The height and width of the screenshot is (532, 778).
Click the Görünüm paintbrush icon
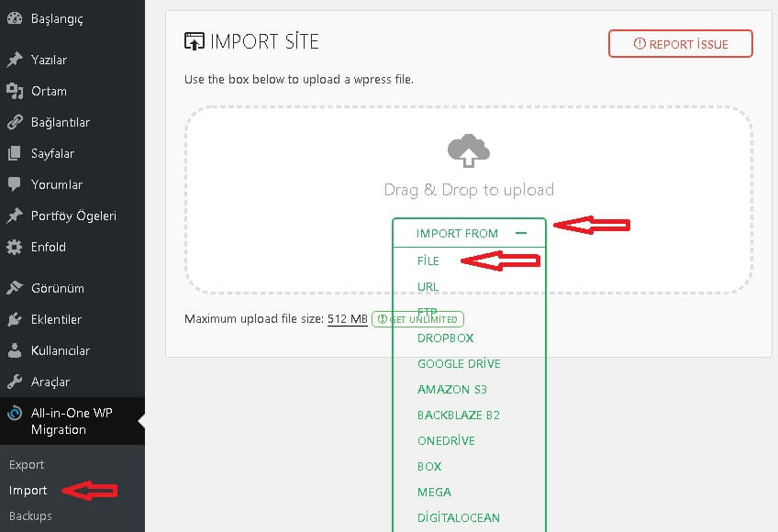click(x=15, y=288)
